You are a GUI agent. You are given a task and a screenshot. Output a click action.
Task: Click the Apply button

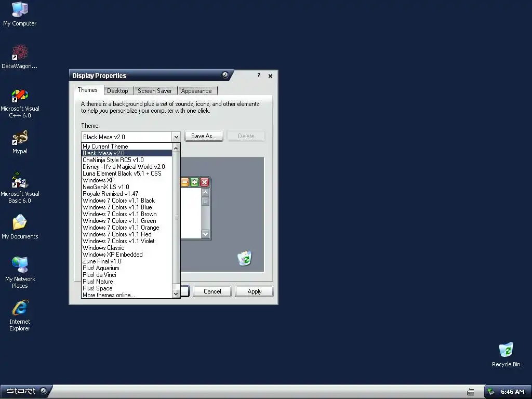tap(255, 291)
